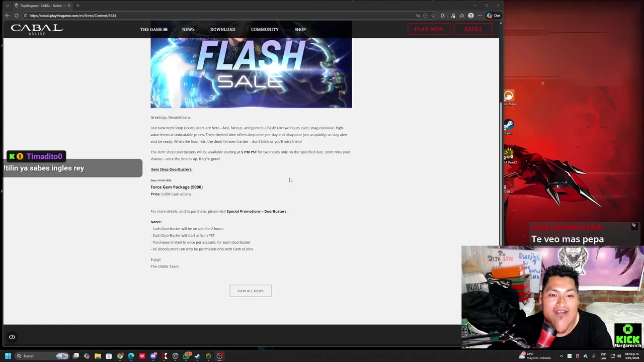The image size is (644, 362).
Task: Open a new browser tab
Action: pos(78,6)
